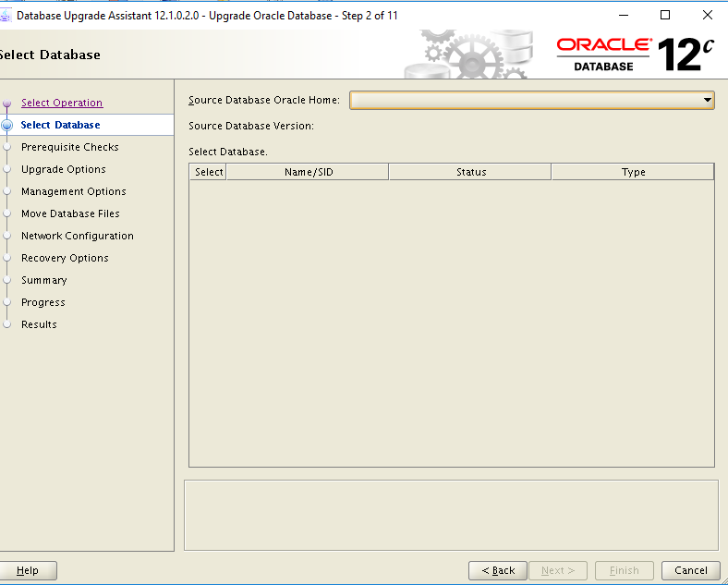Click the Oracle Database 12c logo
The width and height of the screenshot is (728, 585).
[635, 55]
